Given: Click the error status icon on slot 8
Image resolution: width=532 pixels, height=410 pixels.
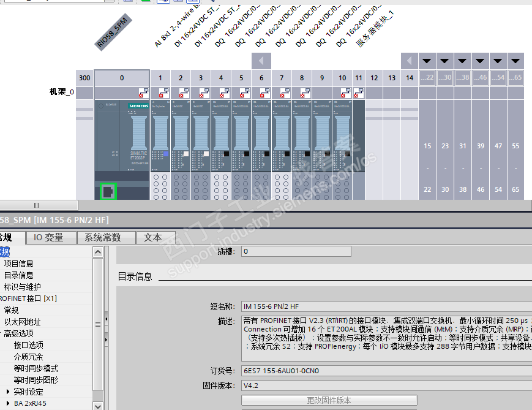Looking at the screenshot, I should pos(305,93).
